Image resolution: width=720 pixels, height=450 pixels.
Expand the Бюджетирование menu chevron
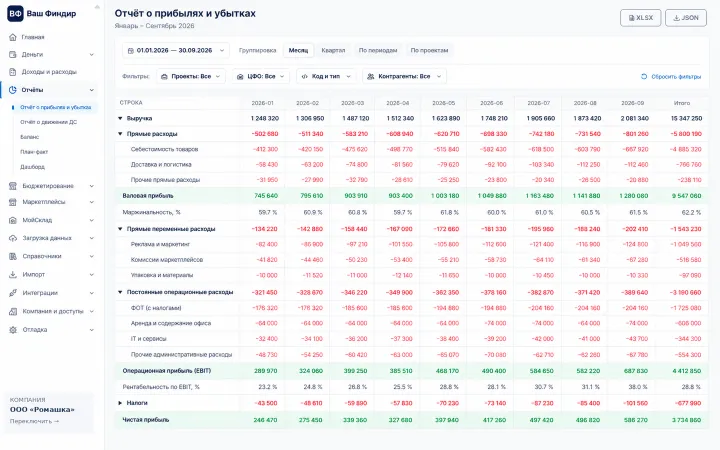coord(91,186)
